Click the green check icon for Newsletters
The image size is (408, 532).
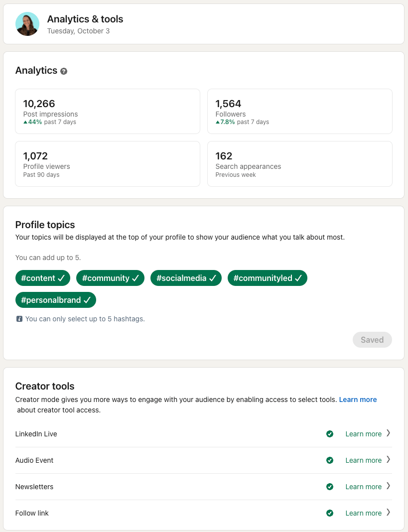pyautogui.click(x=329, y=487)
